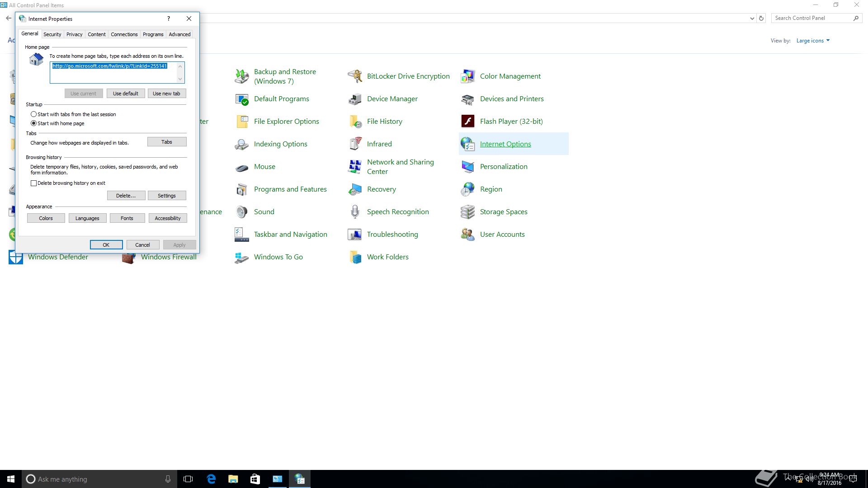Open the Languages button
Image resolution: width=868 pixels, height=488 pixels.
(x=87, y=218)
